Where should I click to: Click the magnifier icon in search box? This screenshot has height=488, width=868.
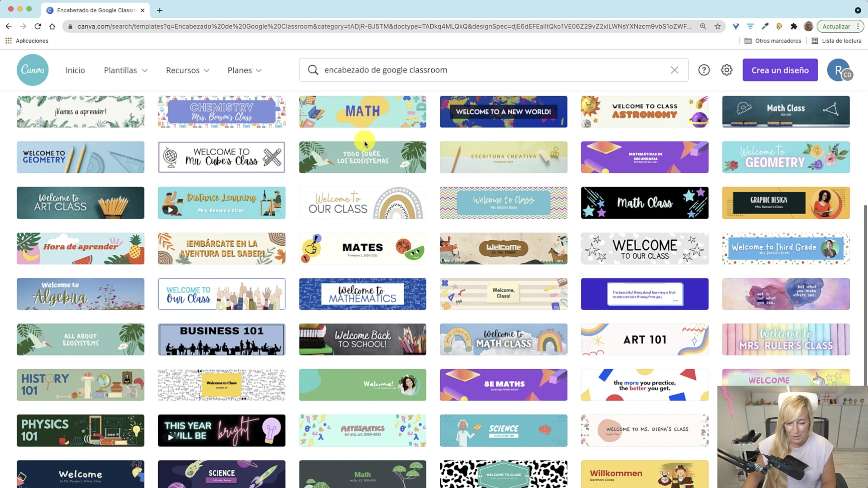(x=313, y=70)
